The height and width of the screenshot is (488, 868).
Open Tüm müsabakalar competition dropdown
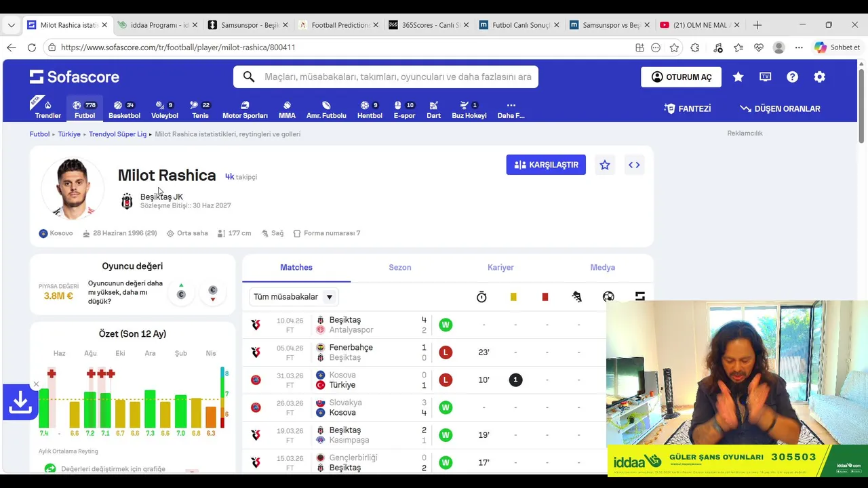tap(294, 297)
